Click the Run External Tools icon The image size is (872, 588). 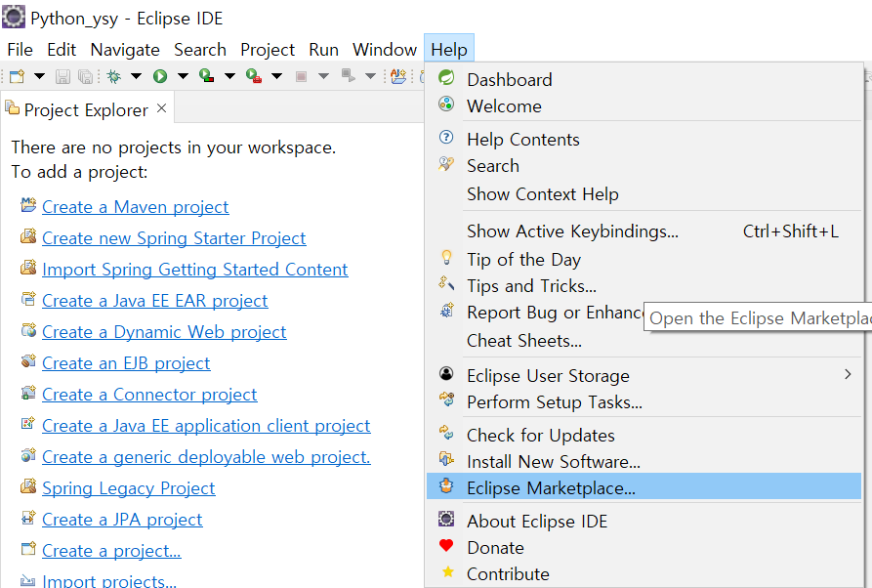coord(254,76)
